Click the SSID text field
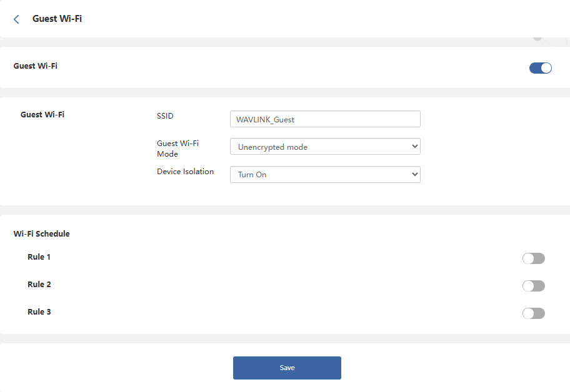This screenshot has width=570, height=392. pyautogui.click(x=325, y=119)
